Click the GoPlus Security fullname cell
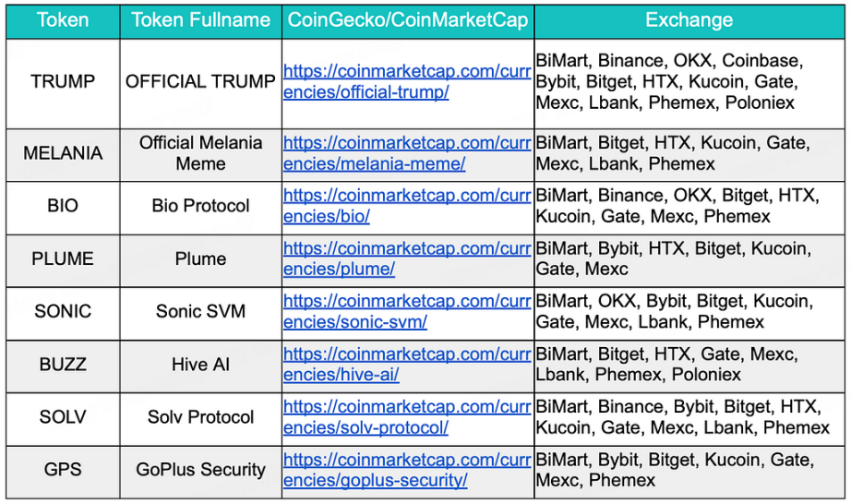The width and height of the screenshot is (851, 504). 201,471
